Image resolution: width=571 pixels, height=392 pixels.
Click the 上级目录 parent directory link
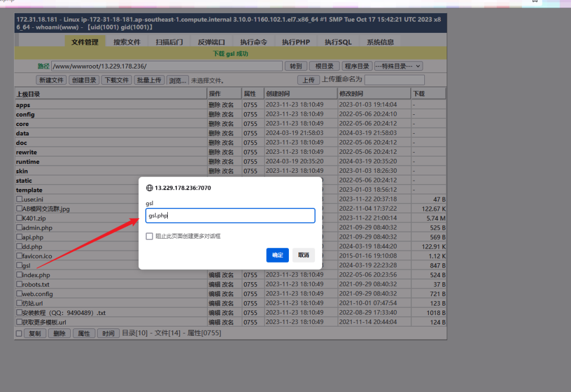(28, 94)
